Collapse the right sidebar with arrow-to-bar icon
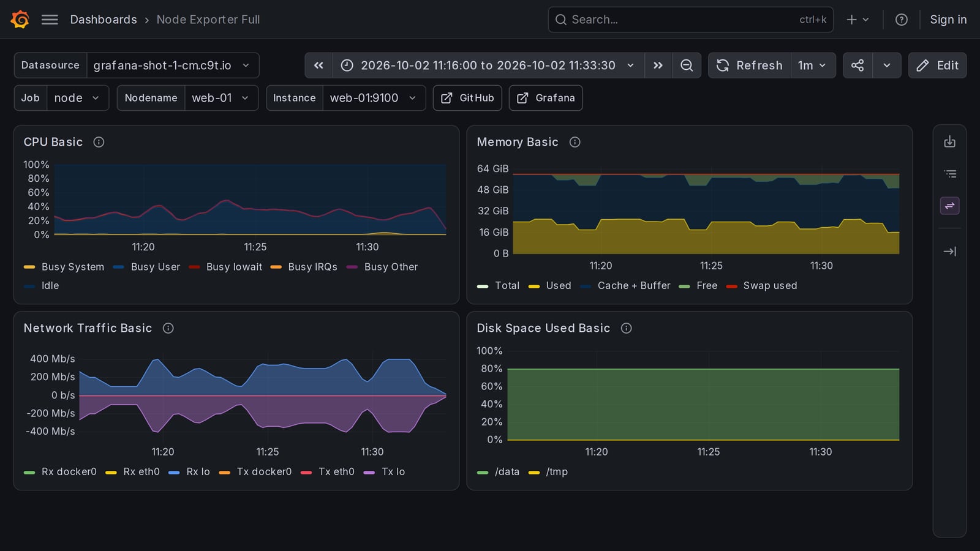The width and height of the screenshot is (980, 551). (949, 251)
